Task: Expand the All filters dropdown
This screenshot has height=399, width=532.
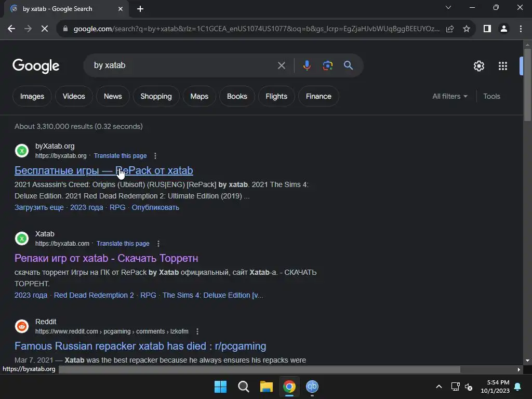Action: (x=450, y=96)
